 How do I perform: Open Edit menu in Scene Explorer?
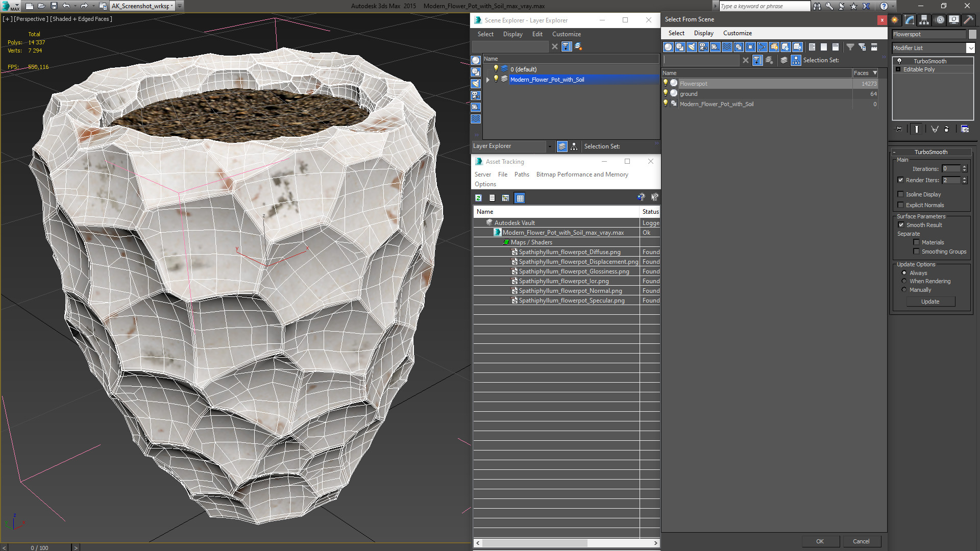tap(537, 34)
